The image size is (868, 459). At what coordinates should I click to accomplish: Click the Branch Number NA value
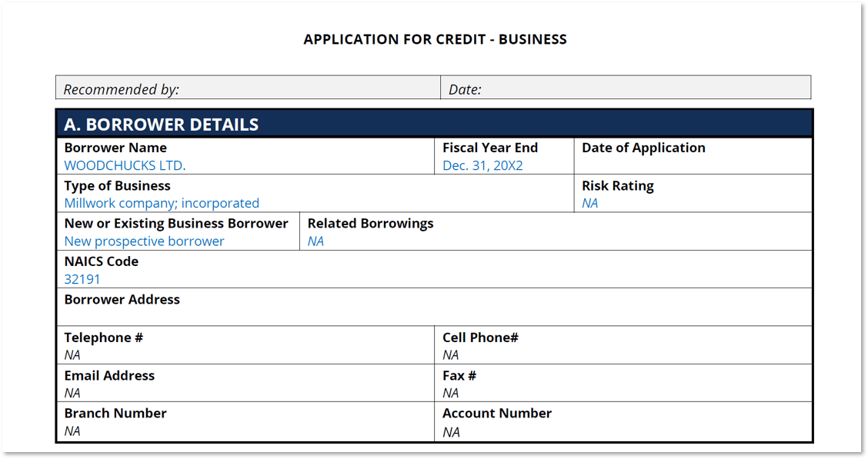pyautogui.click(x=72, y=431)
